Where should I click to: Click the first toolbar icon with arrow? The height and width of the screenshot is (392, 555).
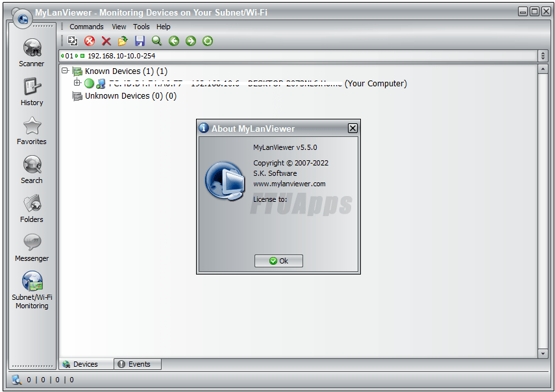(x=73, y=41)
